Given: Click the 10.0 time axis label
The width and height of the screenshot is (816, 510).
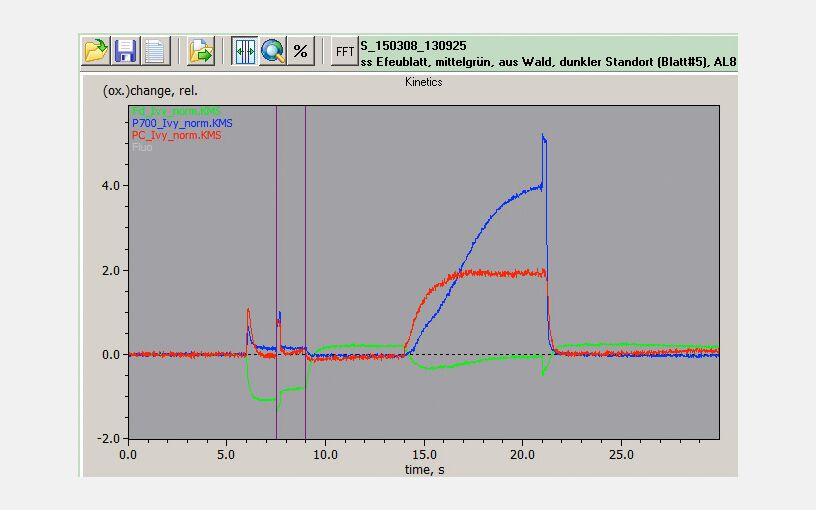Looking at the screenshot, I should [325, 455].
